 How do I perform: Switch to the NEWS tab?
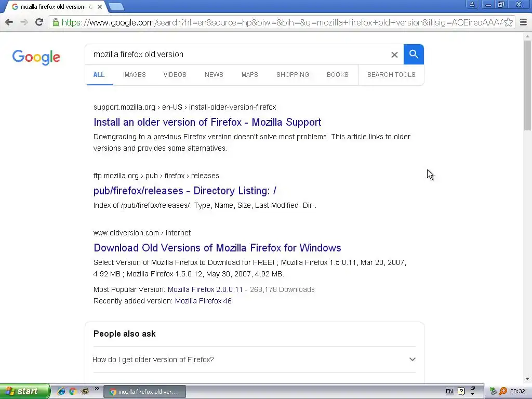[x=214, y=75]
